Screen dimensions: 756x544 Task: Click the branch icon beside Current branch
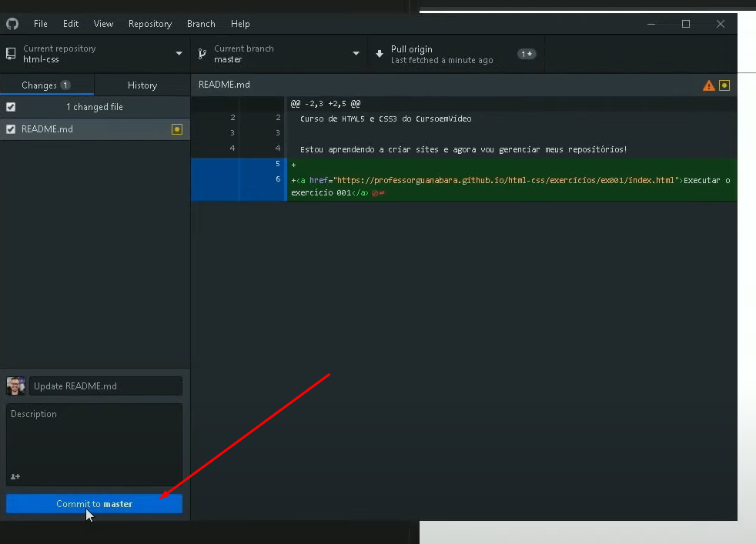[x=202, y=54]
